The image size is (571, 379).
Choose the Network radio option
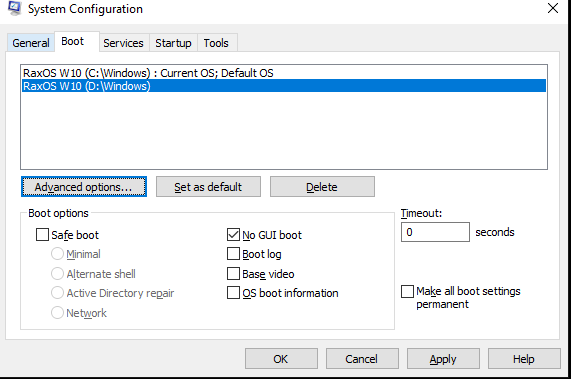pos(57,312)
